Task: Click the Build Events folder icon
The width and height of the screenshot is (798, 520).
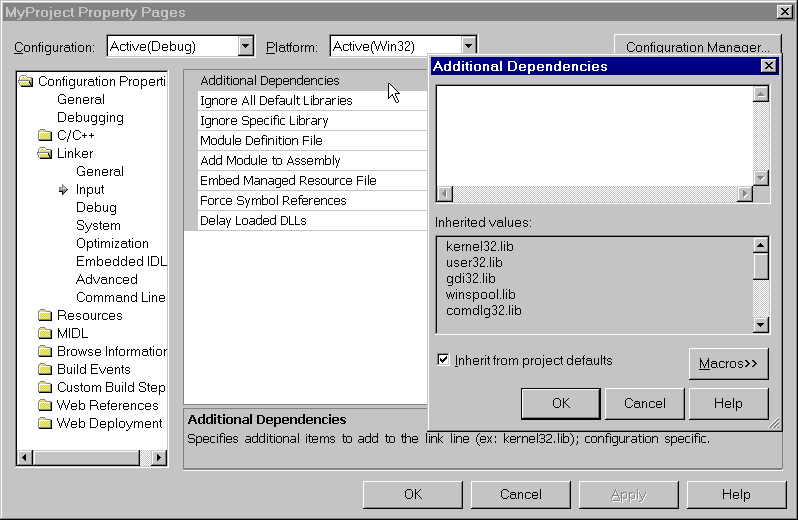Action: point(44,370)
